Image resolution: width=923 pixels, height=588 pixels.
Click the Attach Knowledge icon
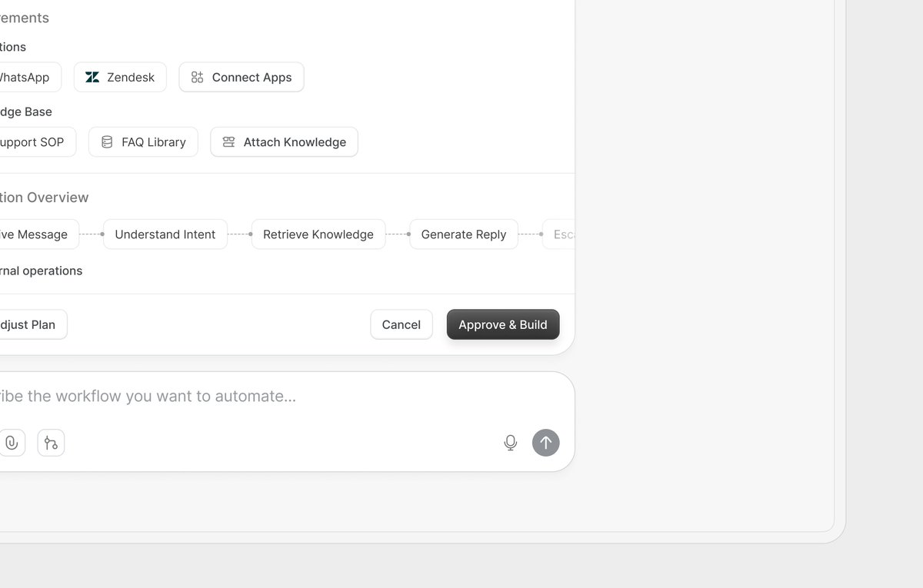(228, 142)
